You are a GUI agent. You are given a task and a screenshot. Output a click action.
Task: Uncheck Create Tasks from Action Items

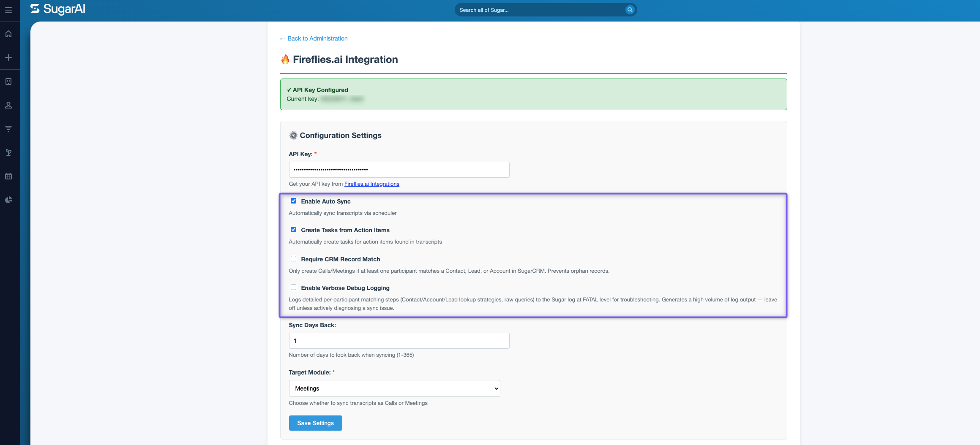point(293,230)
